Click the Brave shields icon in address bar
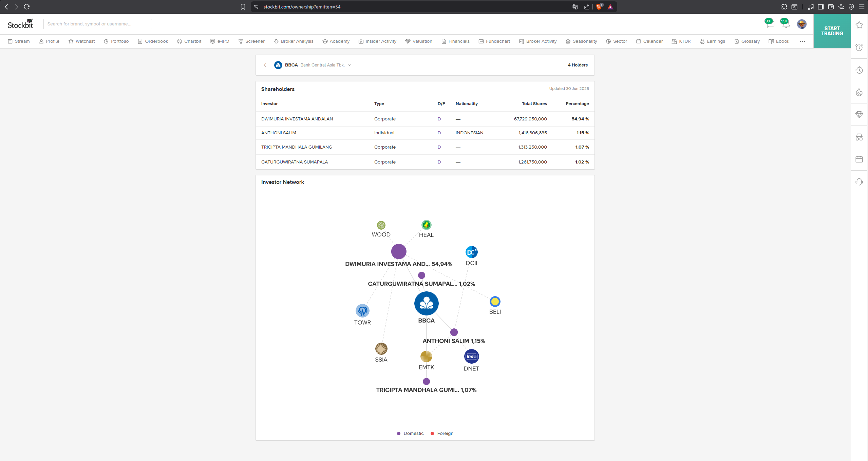This screenshot has width=868, height=461. [x=599, y=7]
